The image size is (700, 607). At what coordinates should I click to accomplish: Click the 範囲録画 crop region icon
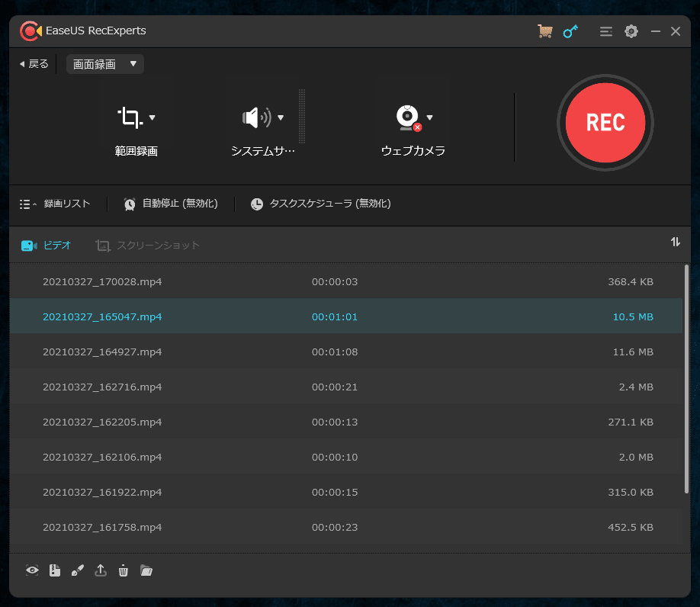coord(130,117)
